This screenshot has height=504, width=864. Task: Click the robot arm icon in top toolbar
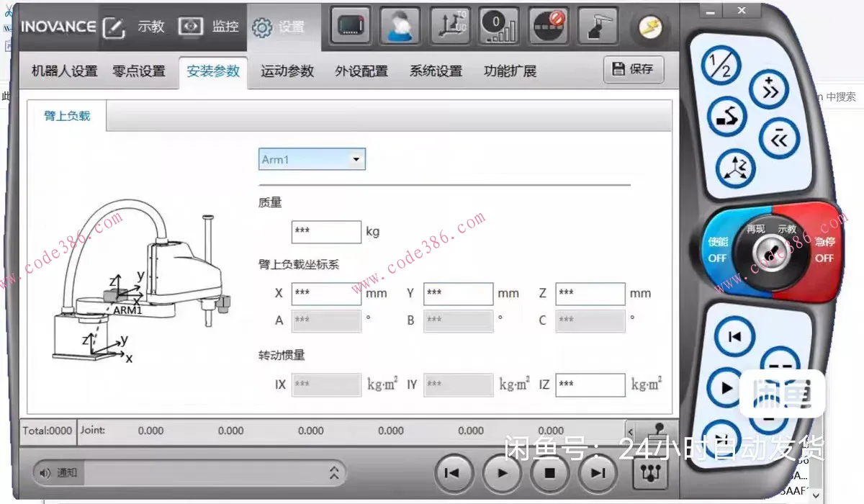598,27
